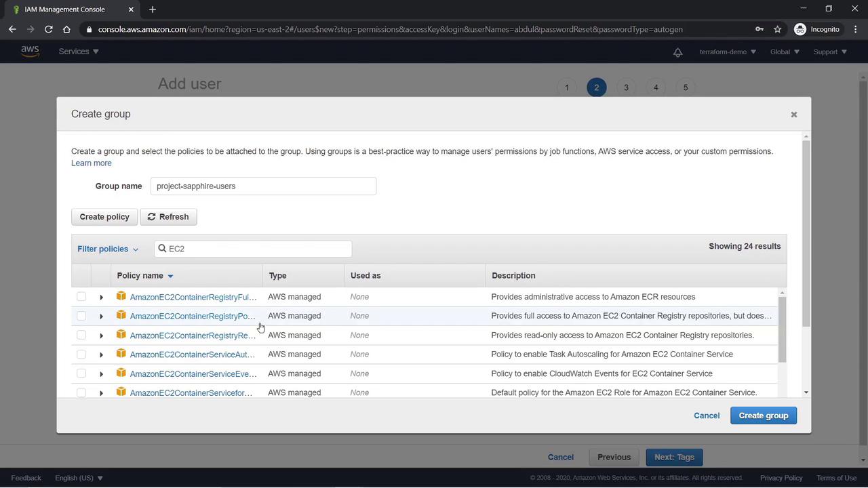Open the Filter policies dropdown

point(108,249)
